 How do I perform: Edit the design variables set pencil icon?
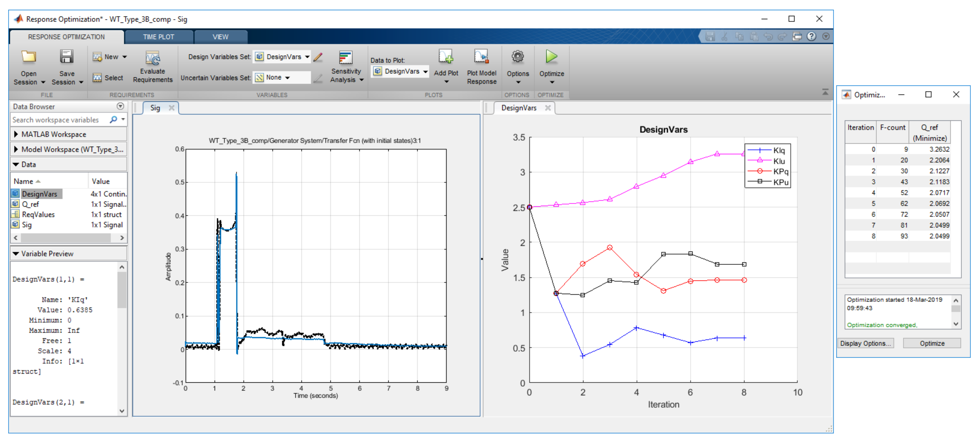tap(318, 57)
